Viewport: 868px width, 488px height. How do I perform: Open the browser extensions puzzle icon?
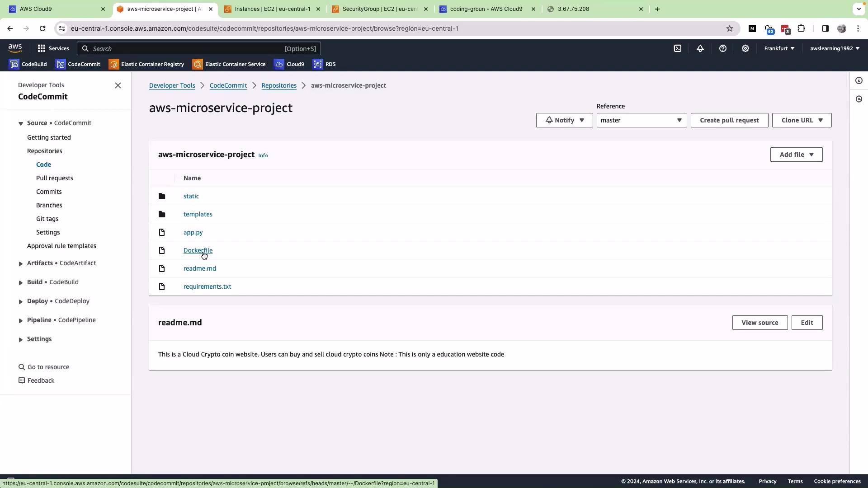801,28
